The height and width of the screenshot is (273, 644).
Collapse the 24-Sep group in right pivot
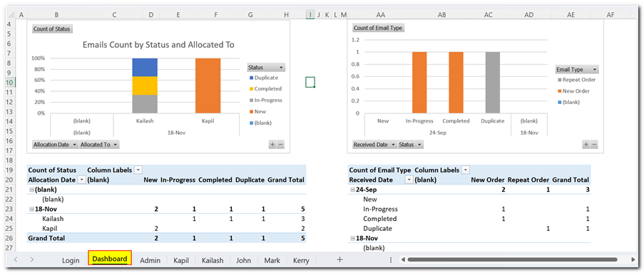(x=353, y=190)
